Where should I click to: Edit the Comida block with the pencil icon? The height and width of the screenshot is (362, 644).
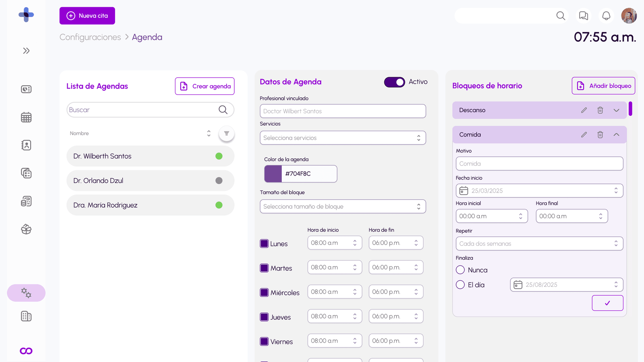pos(584,134)
